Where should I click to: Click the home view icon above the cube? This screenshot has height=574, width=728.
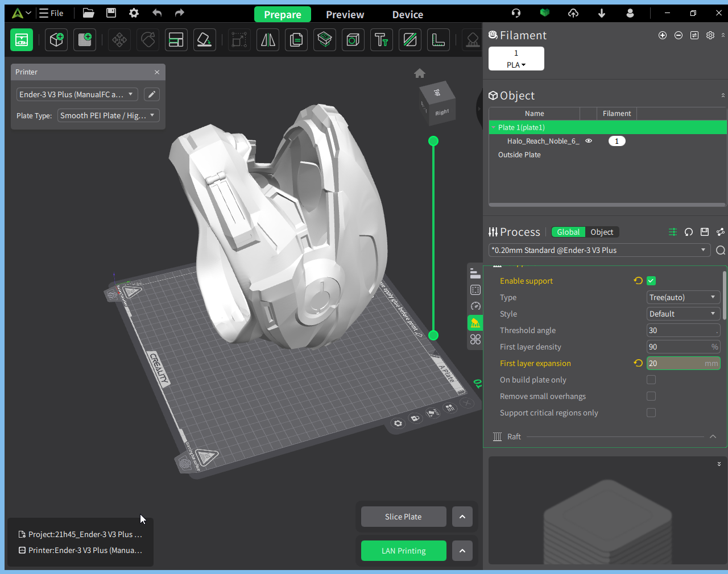(420, 73)
